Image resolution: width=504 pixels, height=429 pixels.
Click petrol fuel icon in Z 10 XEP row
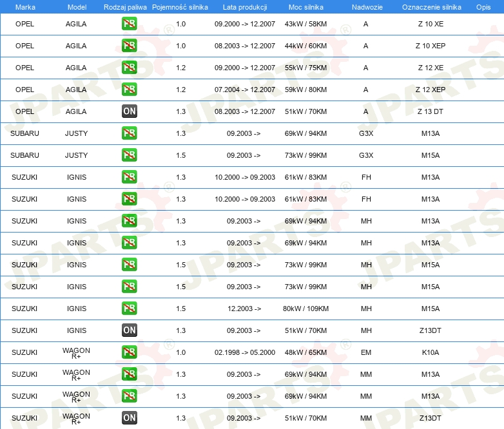129,46
